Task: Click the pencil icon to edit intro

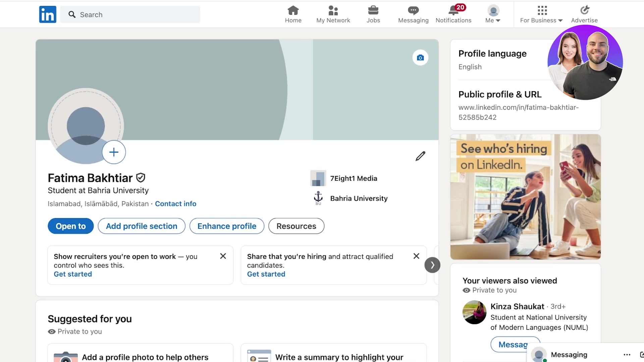Action: click(x=420, y=156)
